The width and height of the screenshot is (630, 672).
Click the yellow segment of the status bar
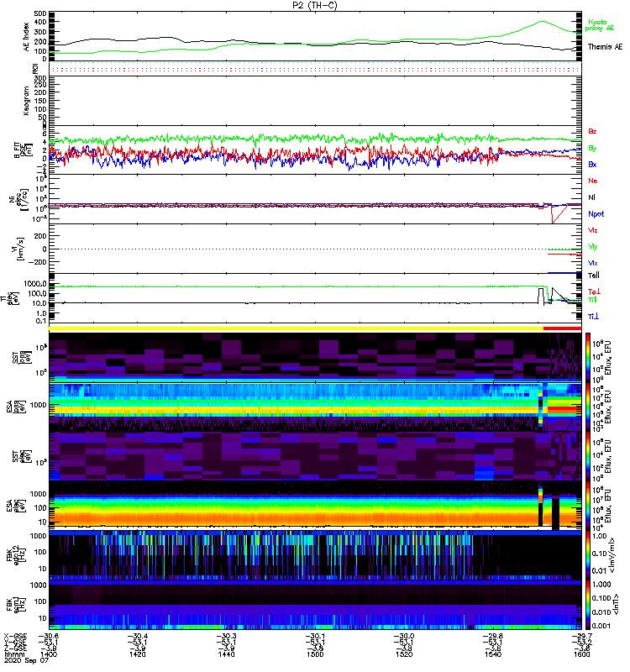pos(297,328)
